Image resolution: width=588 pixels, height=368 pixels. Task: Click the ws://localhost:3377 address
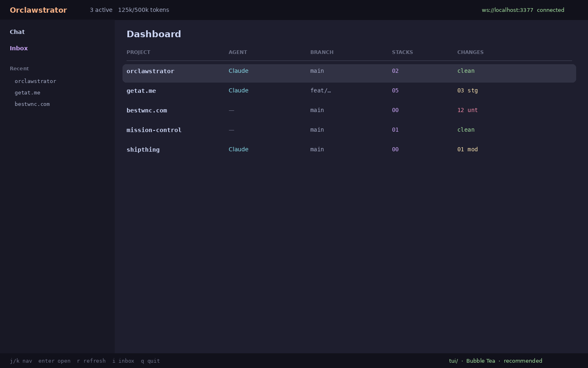(x=508, y=10)
